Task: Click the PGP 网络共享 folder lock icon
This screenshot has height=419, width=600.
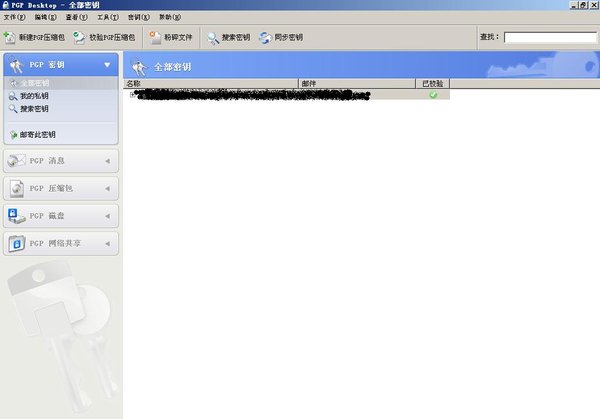Action: 17,243
